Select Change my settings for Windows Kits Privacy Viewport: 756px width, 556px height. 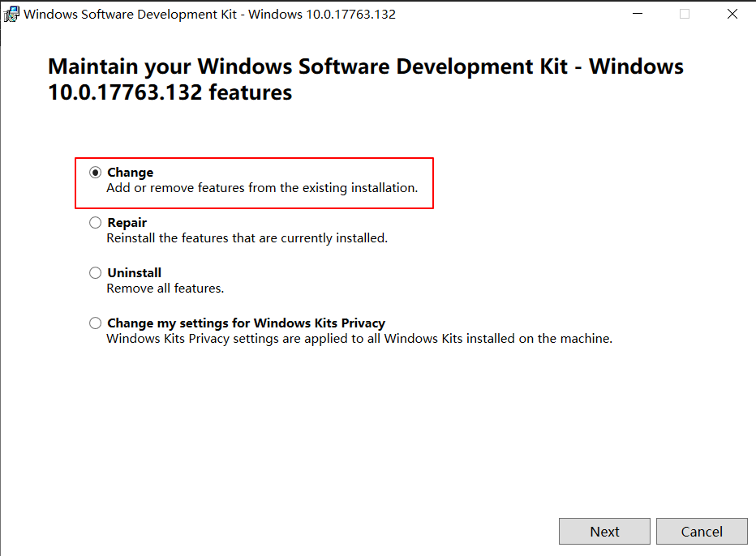pos(96,323)
